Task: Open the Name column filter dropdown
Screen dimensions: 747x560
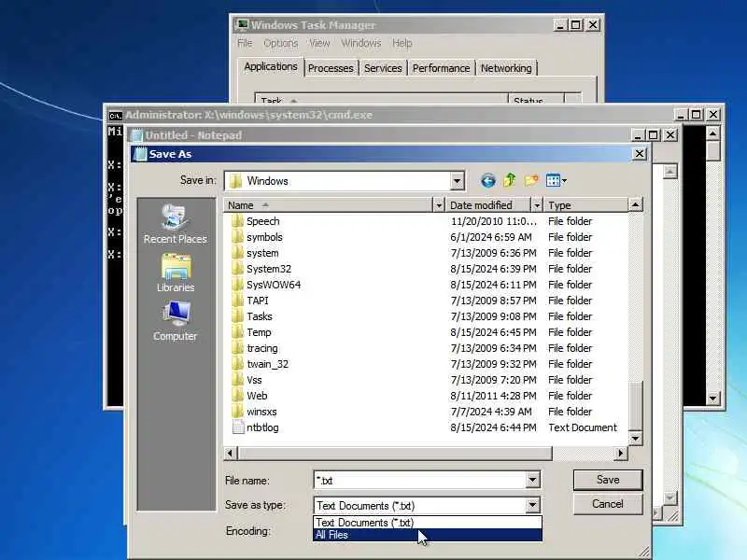Action: pyautogui.click(x=438, y=205)
